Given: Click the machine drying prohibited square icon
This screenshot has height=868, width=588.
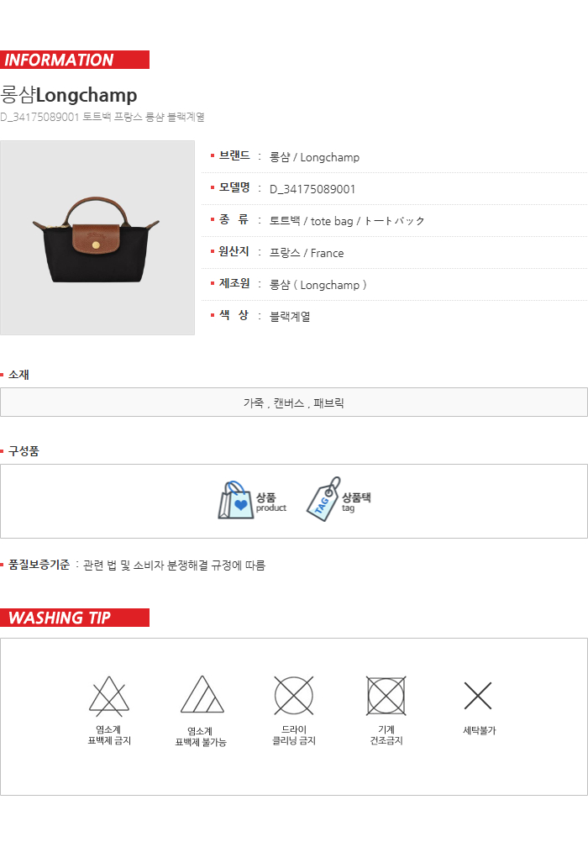Looking at the screenshot, I should click(x=386, y=695).
